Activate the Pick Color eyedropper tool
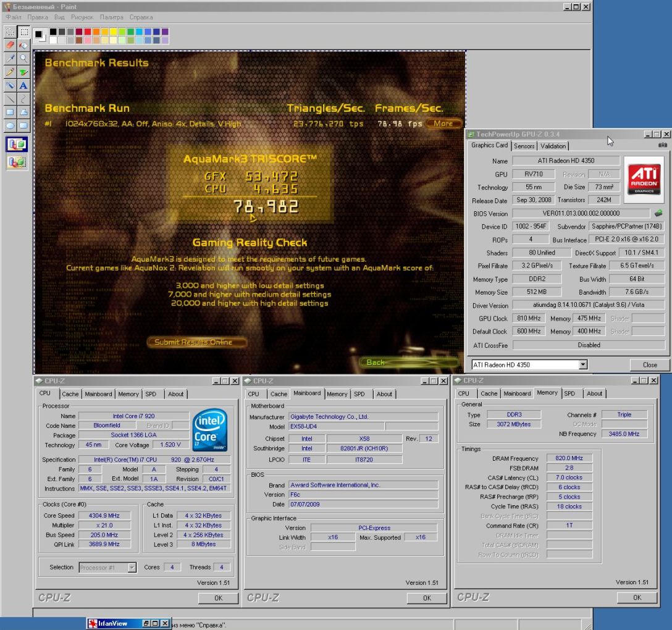Screen dimensions: 672x630 [10, 58]
